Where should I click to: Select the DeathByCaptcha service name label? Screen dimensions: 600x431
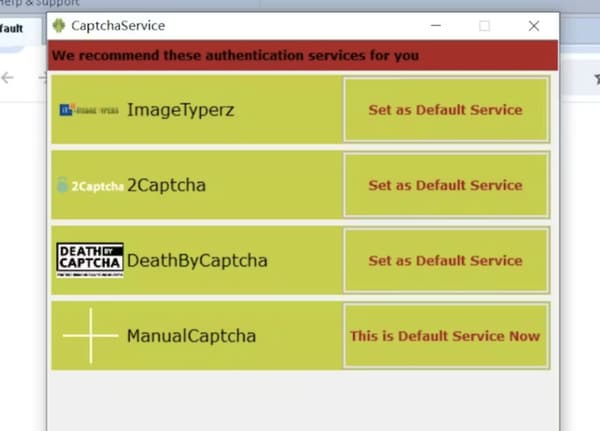tap(197, 261)
